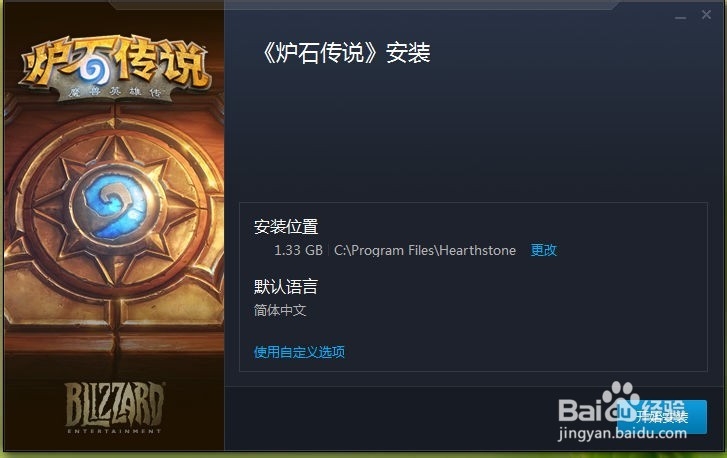Click the 安装位置 section heading
727x458 pixels.
286,227
